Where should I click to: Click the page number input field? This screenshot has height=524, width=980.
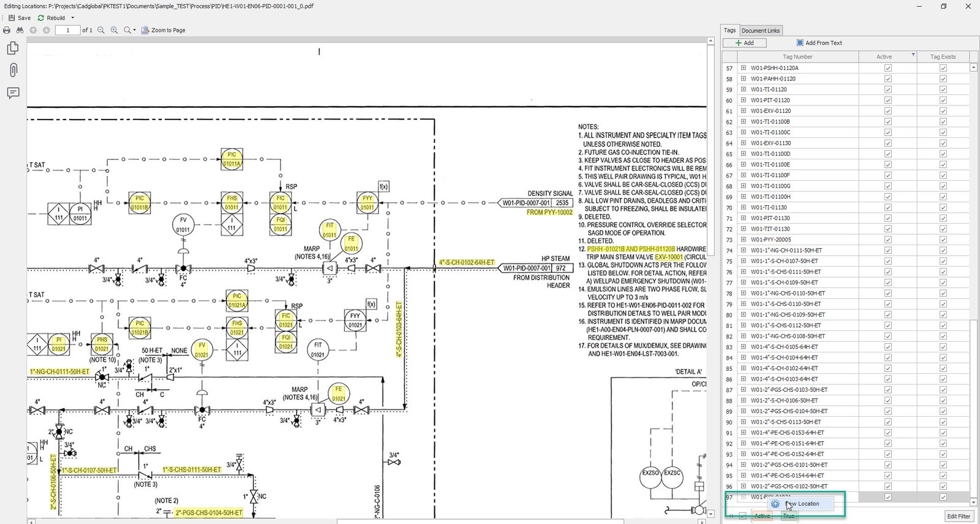pyautogui.click(x=67, y=30)
